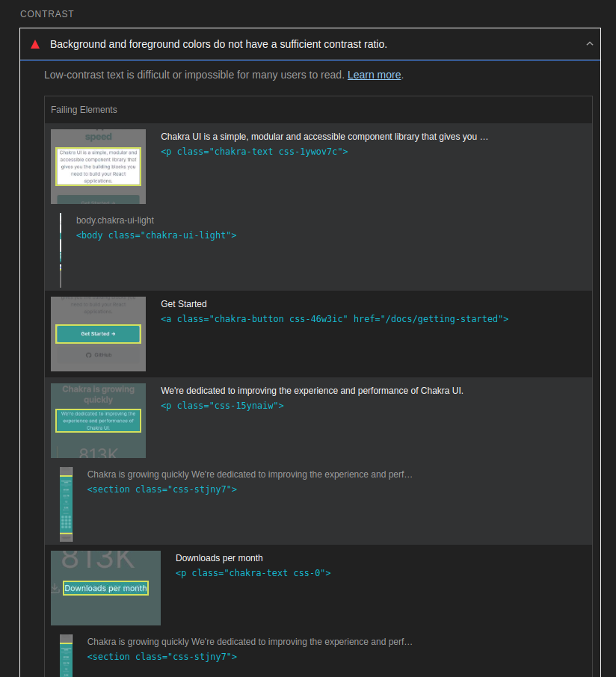Click the insufficient contrast ratio warning text
Image resolution: width=616 pixels, height=677 pixels.
[218, 44]
